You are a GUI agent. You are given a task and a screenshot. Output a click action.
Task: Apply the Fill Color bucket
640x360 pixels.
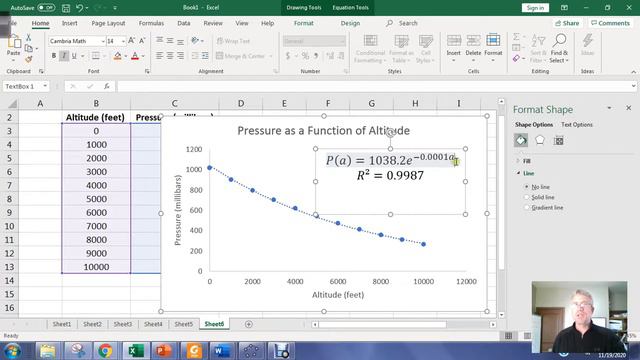118,56
